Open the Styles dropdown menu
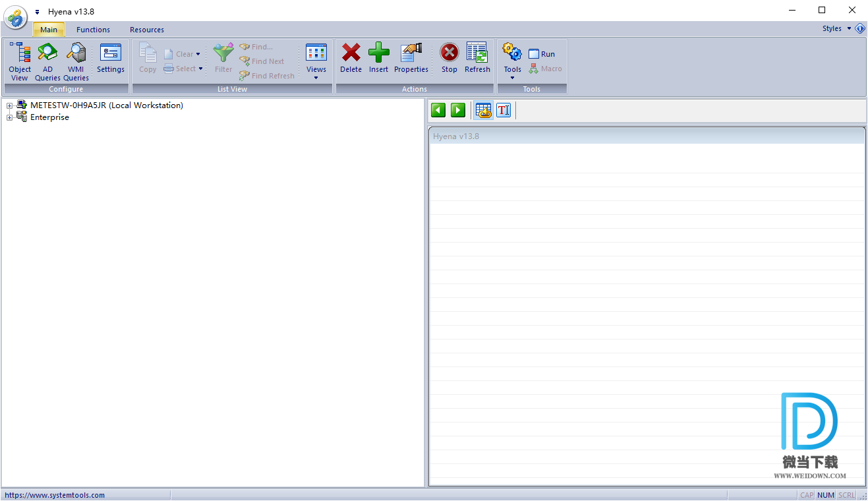Screen dimensions: 868x501 (x=837, y=28)
